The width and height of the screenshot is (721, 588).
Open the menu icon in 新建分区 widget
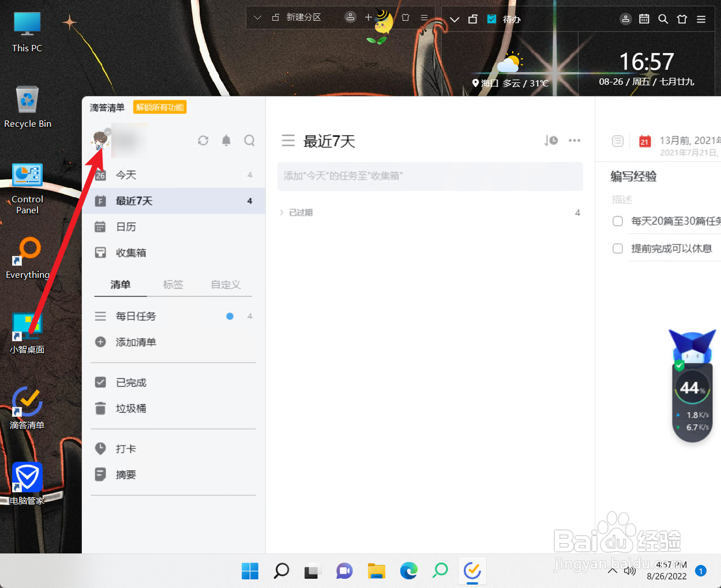pos(424,17)
